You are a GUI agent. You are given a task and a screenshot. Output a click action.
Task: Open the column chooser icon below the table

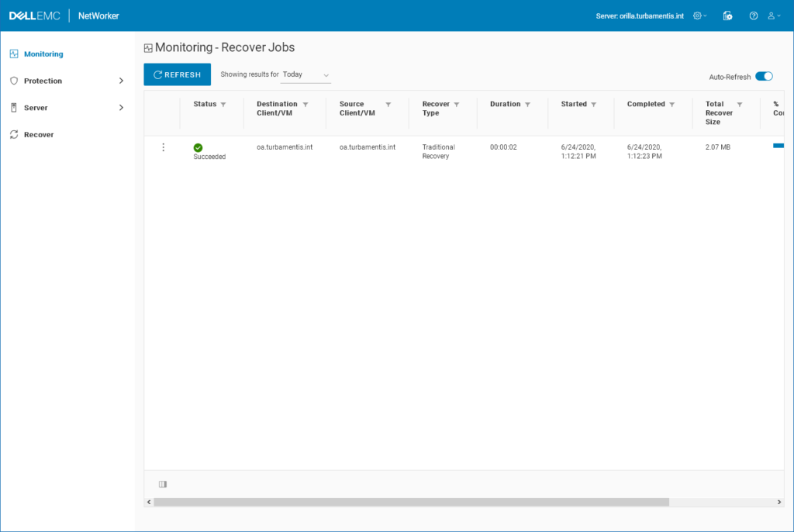(162, 483)
